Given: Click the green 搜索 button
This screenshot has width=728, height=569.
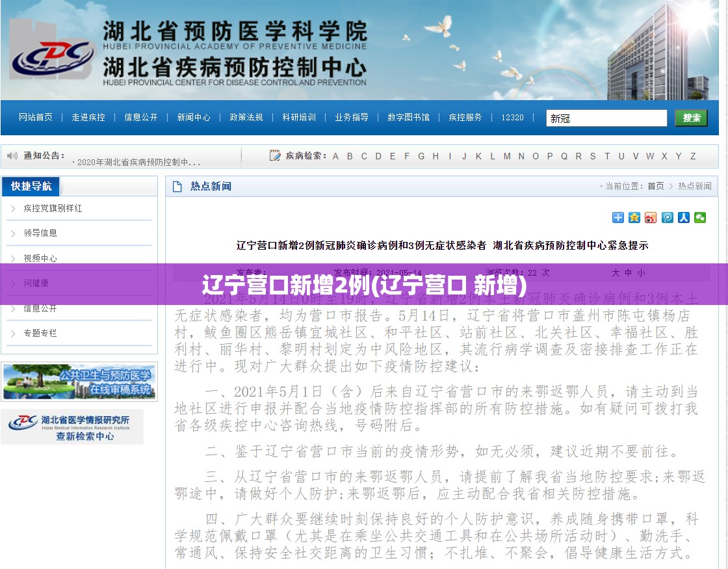Looking at the screenshot, I should click(692, 118).
